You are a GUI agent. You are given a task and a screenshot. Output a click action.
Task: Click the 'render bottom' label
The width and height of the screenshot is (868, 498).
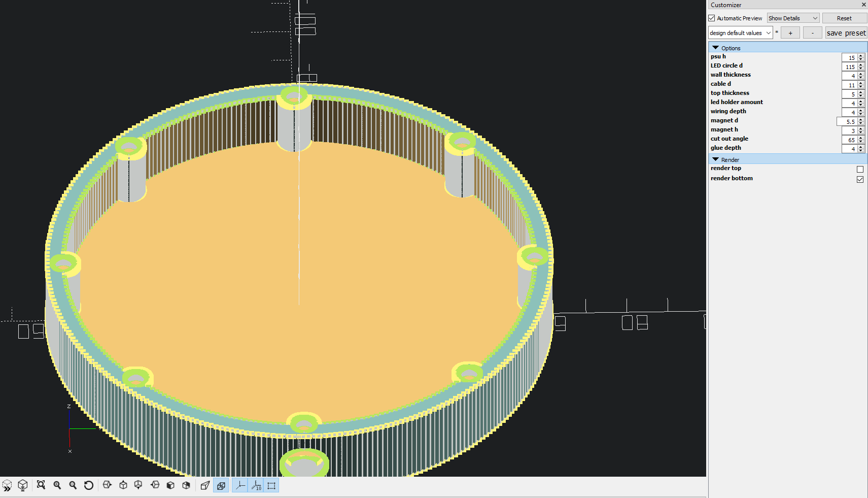tap(732, 178)
